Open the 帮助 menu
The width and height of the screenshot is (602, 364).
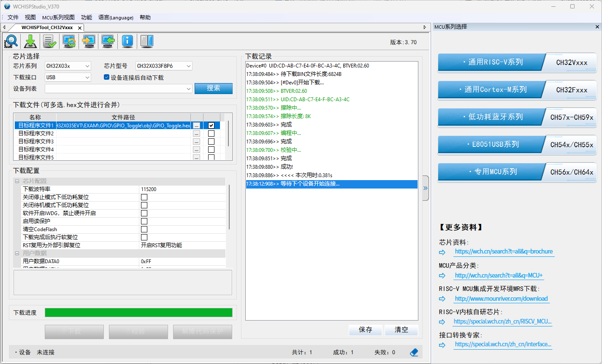[145, 17]
